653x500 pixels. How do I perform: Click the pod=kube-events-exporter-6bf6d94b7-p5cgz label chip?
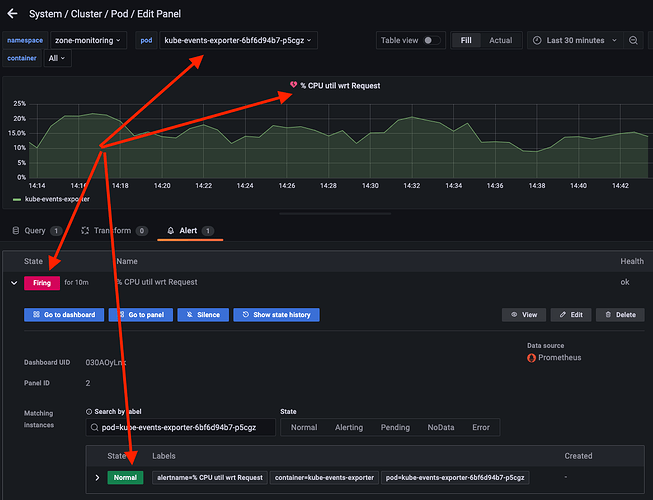coord(455,478)
